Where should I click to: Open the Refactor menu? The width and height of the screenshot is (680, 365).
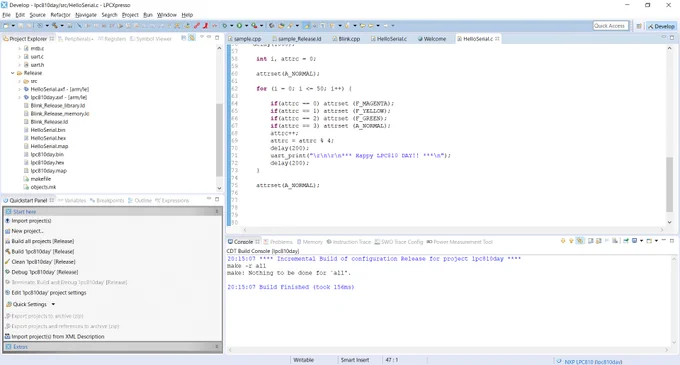point(60,15)
